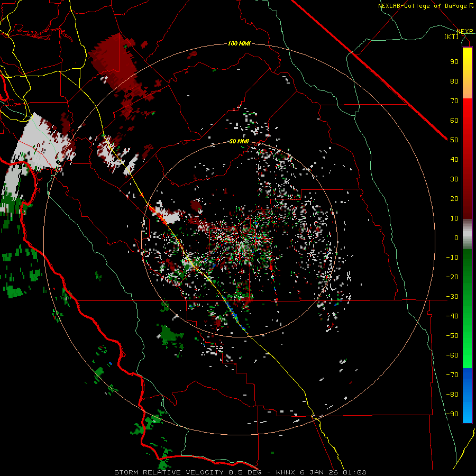Select the -40 value on the velocity scale
Screen dimensions: 476x476
tap(452, 316)
